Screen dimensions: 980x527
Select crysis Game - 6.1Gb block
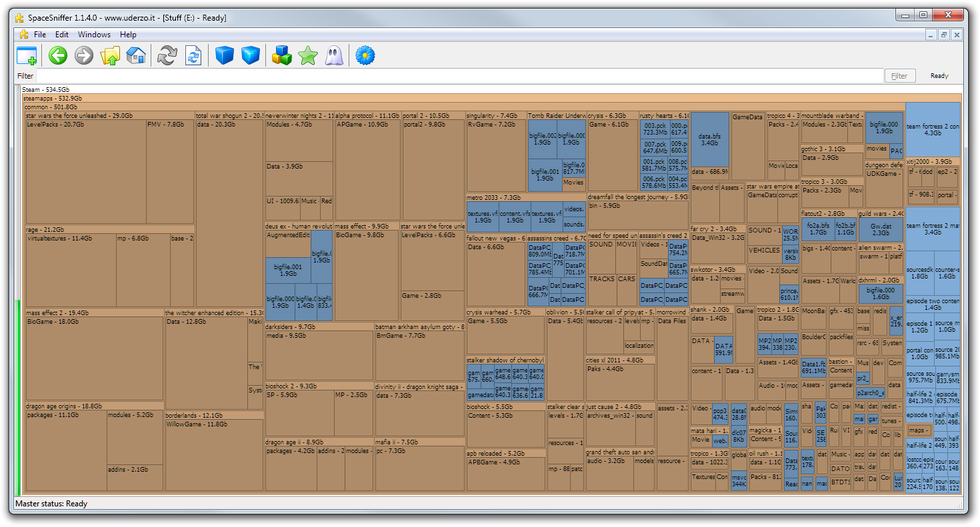click(612, 156)
